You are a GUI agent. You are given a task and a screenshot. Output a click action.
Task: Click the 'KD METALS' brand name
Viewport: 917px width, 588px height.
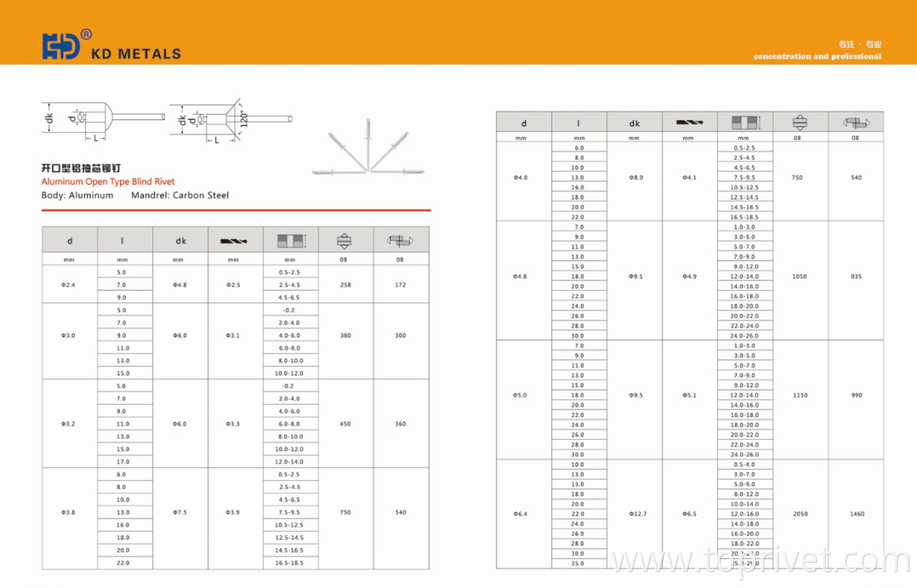pos(136,53)
